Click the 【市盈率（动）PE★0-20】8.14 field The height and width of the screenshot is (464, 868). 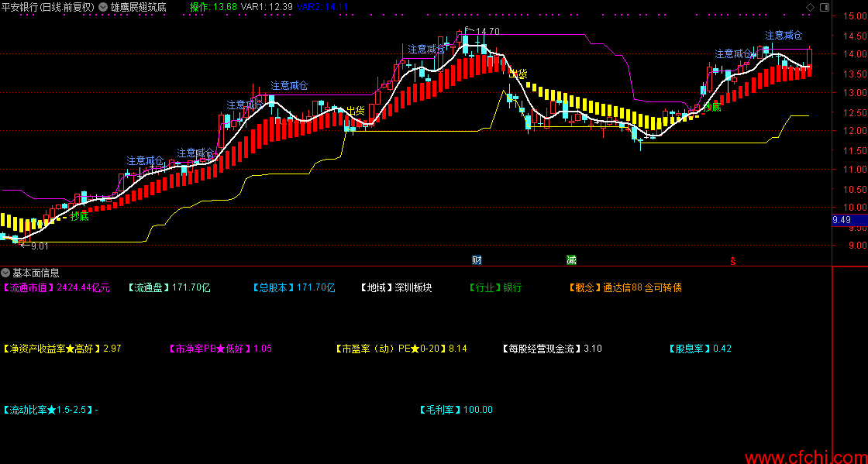point(401,349)
